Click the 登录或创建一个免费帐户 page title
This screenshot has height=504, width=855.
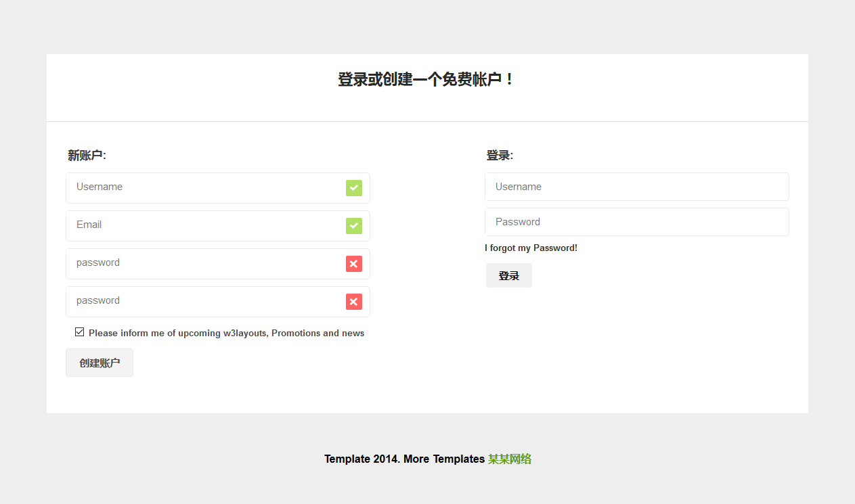426,80
